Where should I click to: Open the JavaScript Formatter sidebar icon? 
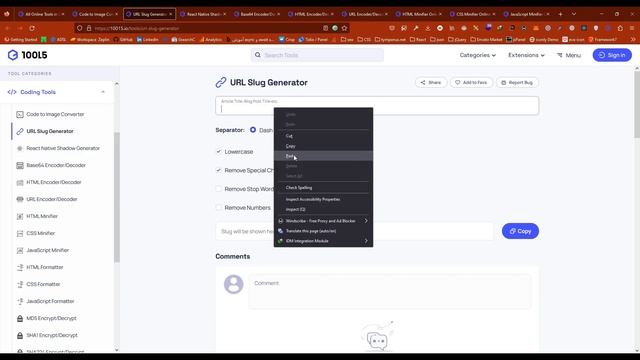point(20,301)
